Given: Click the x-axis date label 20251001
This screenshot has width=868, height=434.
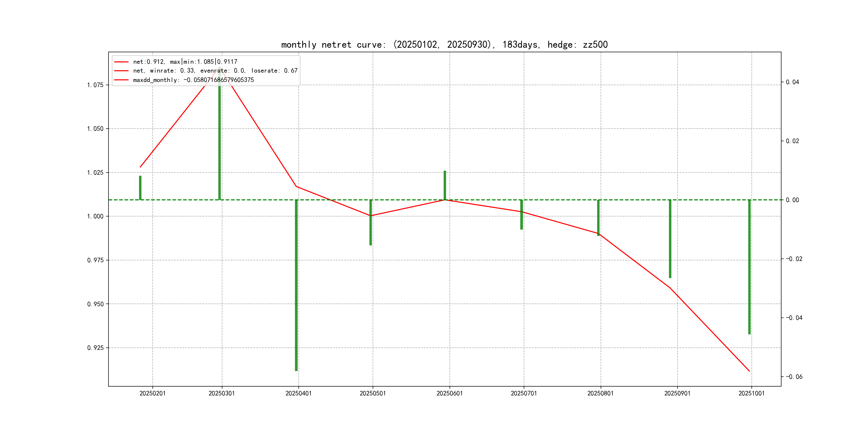Looking at the screenshot, I should [751, 394].
